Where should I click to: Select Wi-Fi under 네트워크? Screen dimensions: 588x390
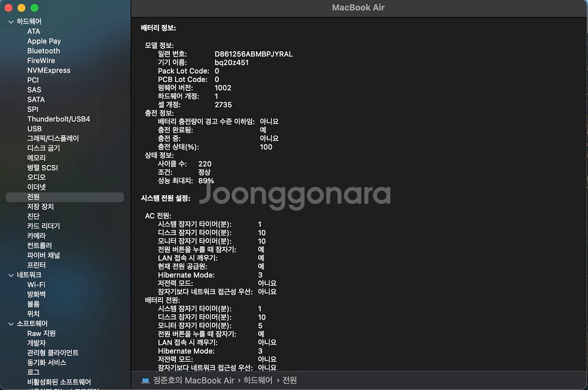click(36, 285)
